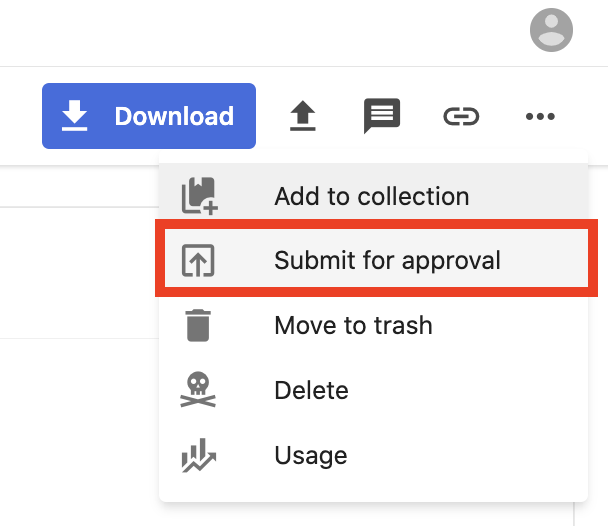Viewport: 608px width, 526px height.
Task: Click the blue Download button
Action: click(x=149, y=116)
